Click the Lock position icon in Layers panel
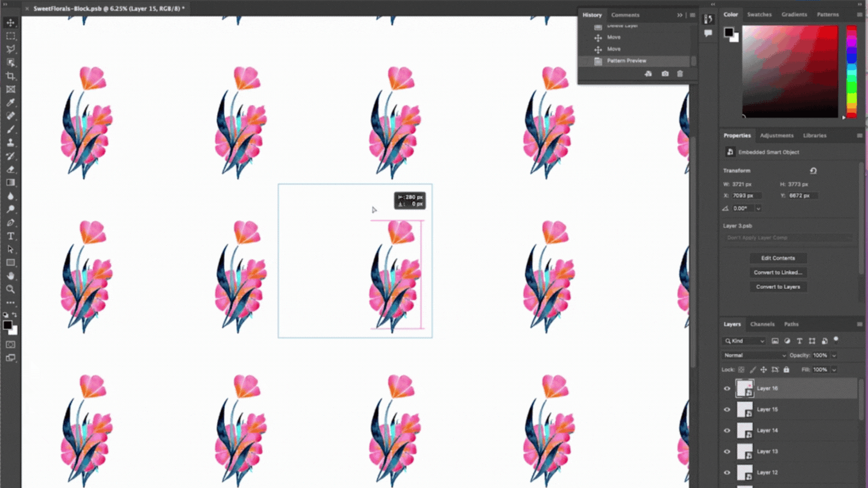Screen dimensions: 868x488 [764, 369]
